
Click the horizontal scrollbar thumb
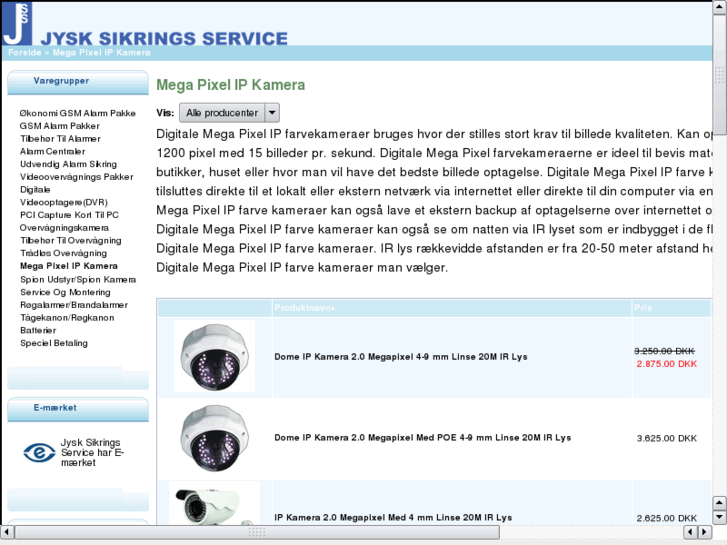pos(257,532)
